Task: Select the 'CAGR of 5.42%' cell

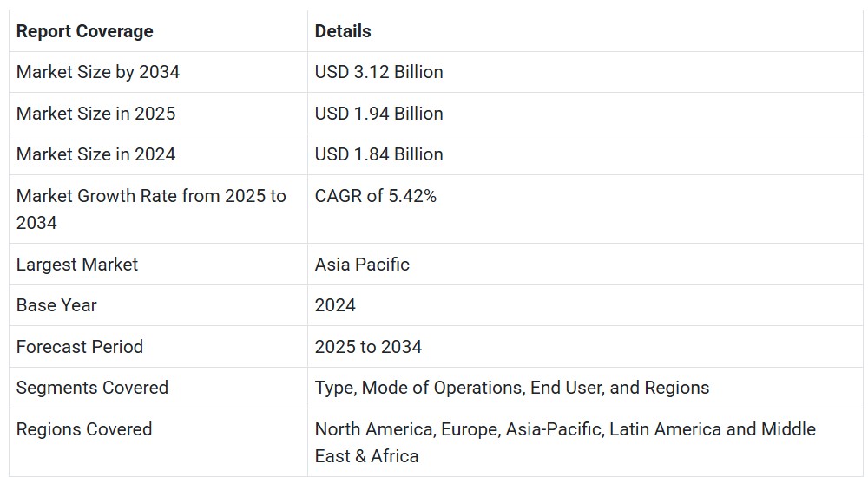Action: pyautogui.click(x=376, y=196)
